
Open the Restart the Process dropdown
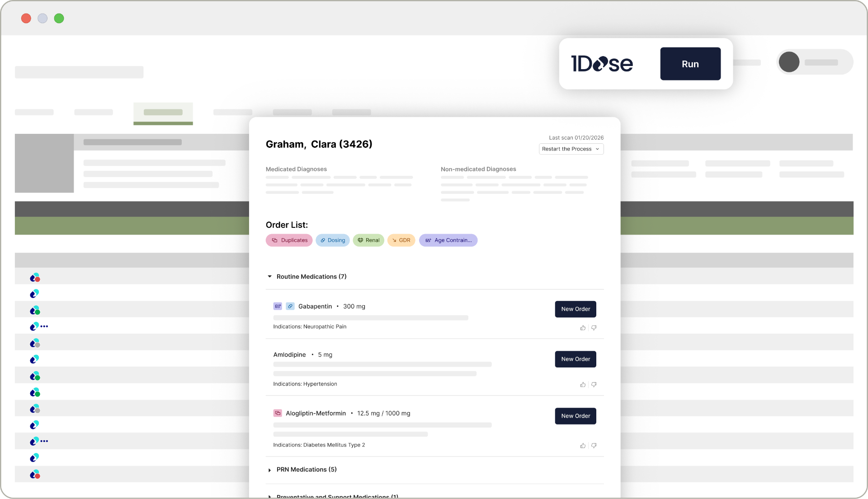[x=571, y=149]
